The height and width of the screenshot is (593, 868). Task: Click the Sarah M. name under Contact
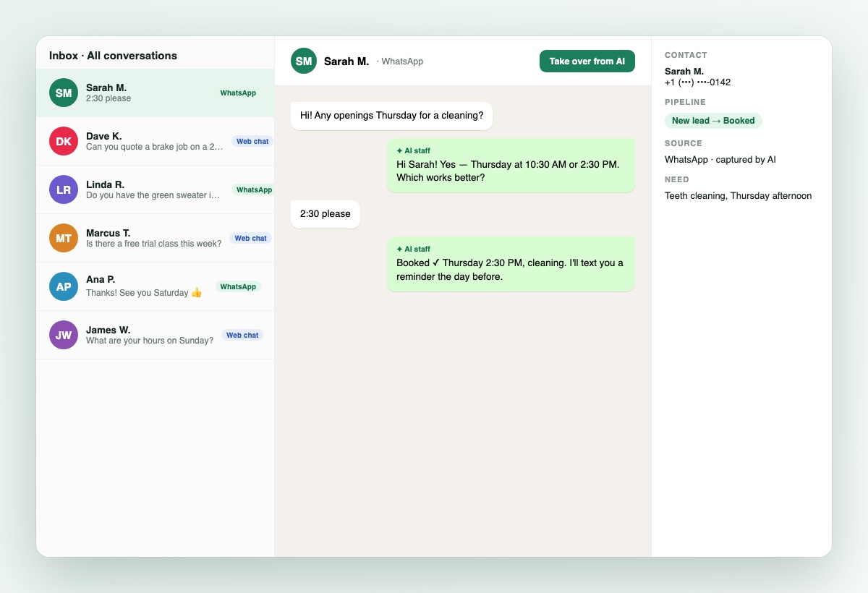684,71
